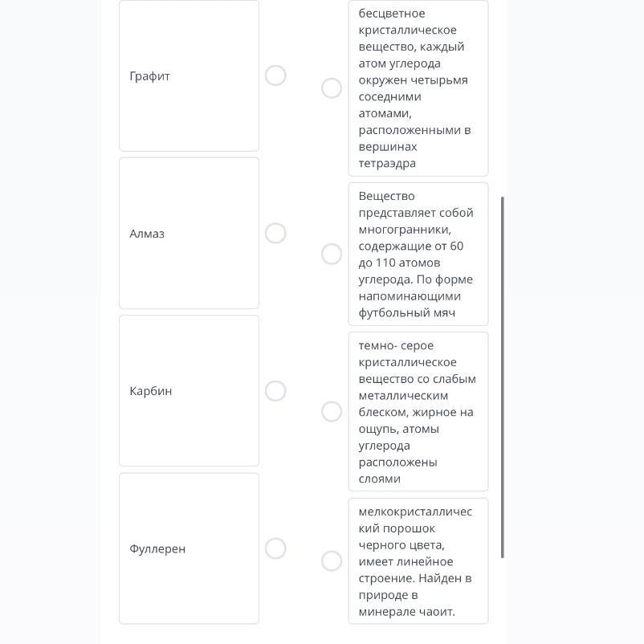Click the Алмаз card

tap(189, 233)
